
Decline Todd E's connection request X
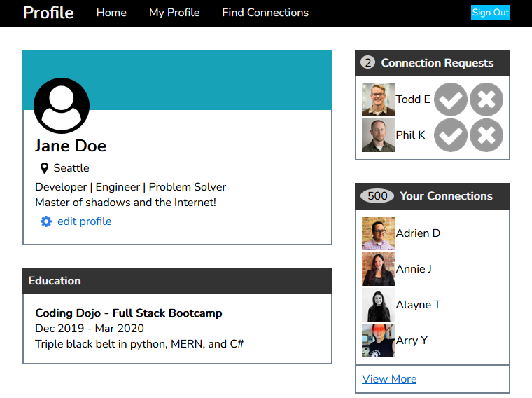486,99
